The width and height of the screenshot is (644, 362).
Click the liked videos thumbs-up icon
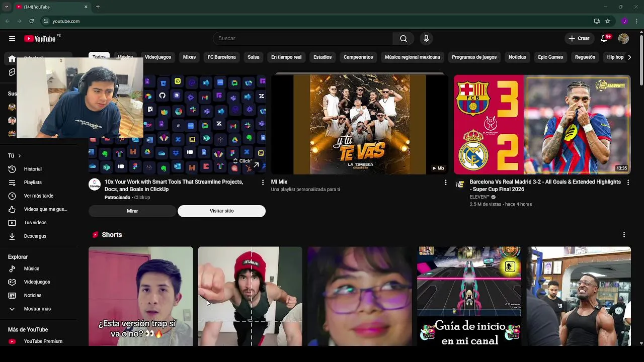coord(12,209)
